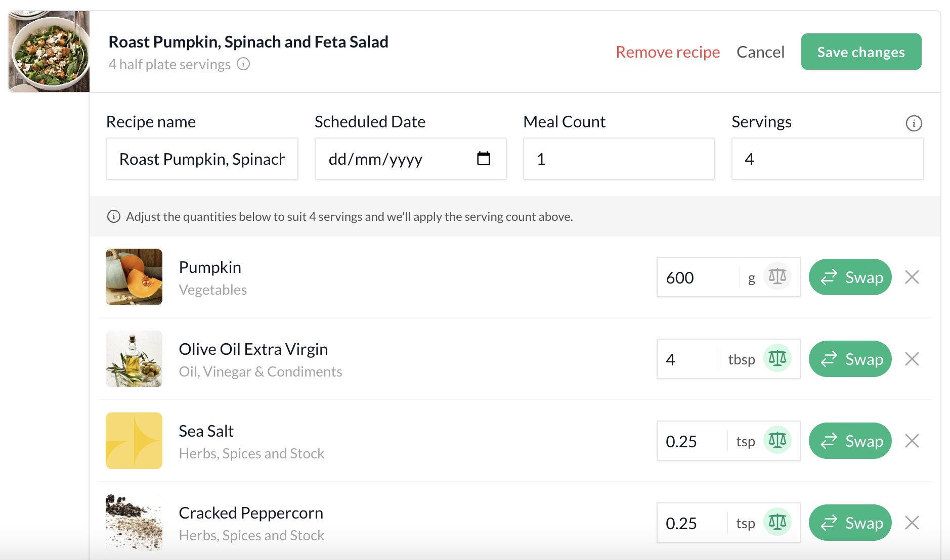Image resolution: width=950 pixels, height=560 pixels.
Task: Click the 'Pumpkin' ingredient name
Action: click(x=210, y=267)
